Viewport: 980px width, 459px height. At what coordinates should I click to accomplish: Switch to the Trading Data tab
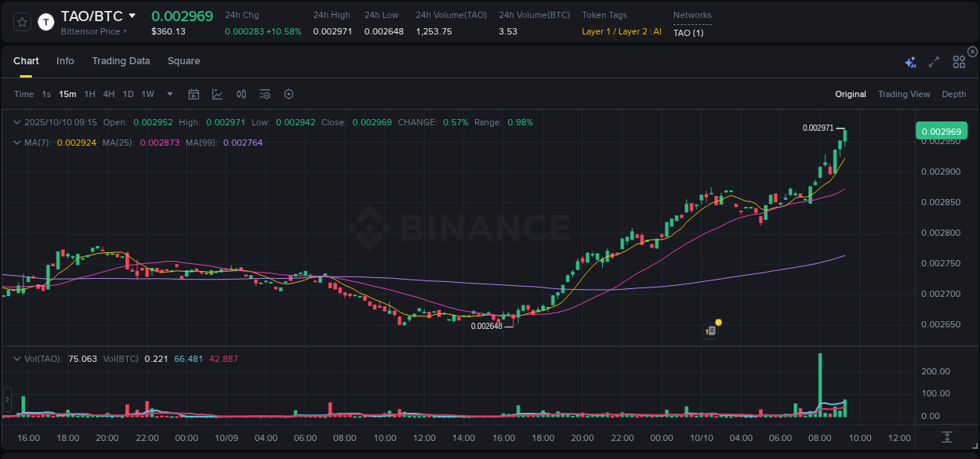[x=121, y=61]
